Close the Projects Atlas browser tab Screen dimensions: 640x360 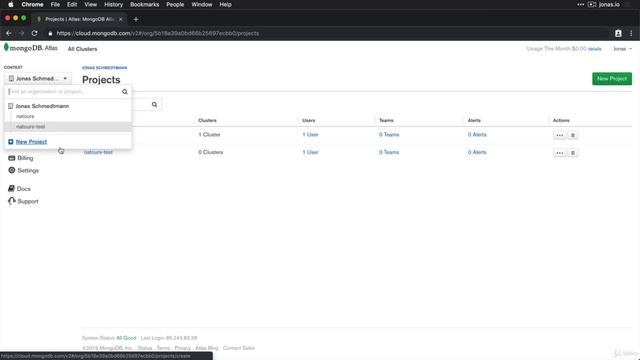pos(120,19)
